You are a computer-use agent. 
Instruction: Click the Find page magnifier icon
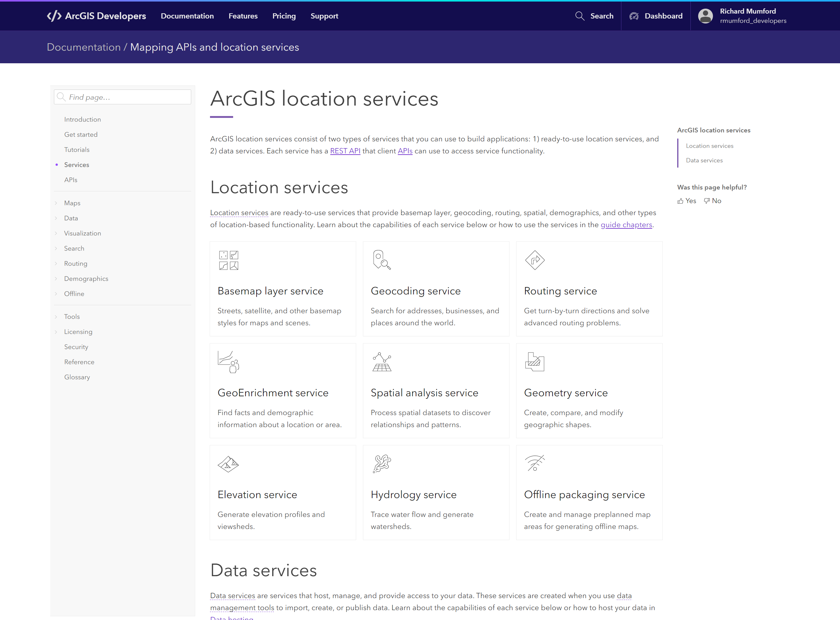click(x=61, y=97)
